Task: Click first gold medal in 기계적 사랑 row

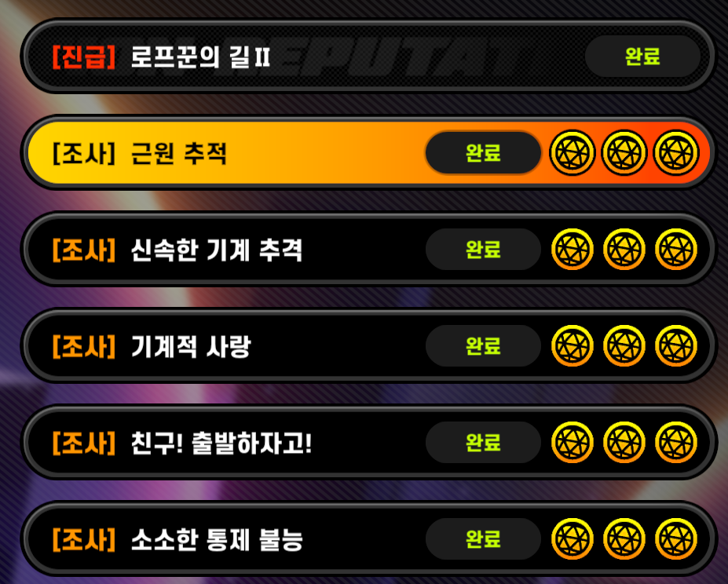Action: (572, 346)
